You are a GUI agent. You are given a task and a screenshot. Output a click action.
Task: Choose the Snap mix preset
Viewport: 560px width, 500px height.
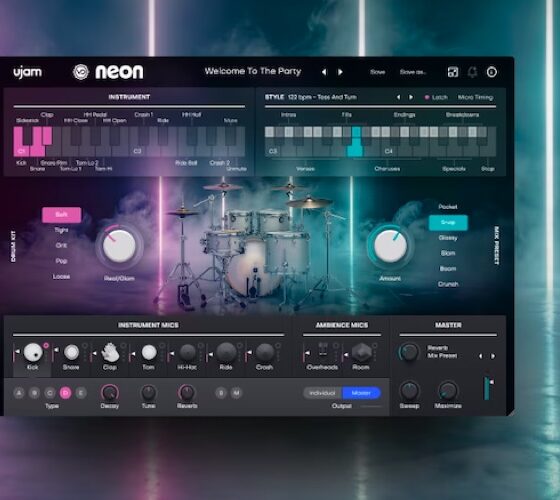448,222
